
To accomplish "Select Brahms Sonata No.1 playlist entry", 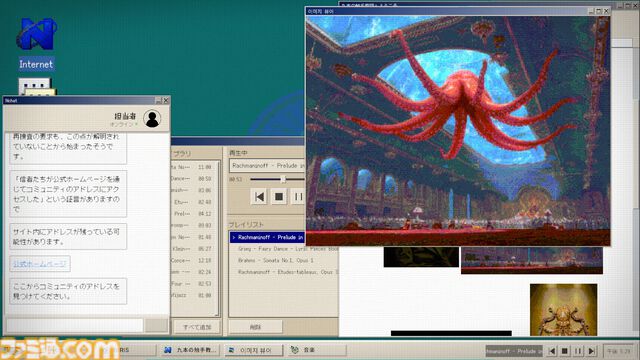I will (x=276, y=260).
